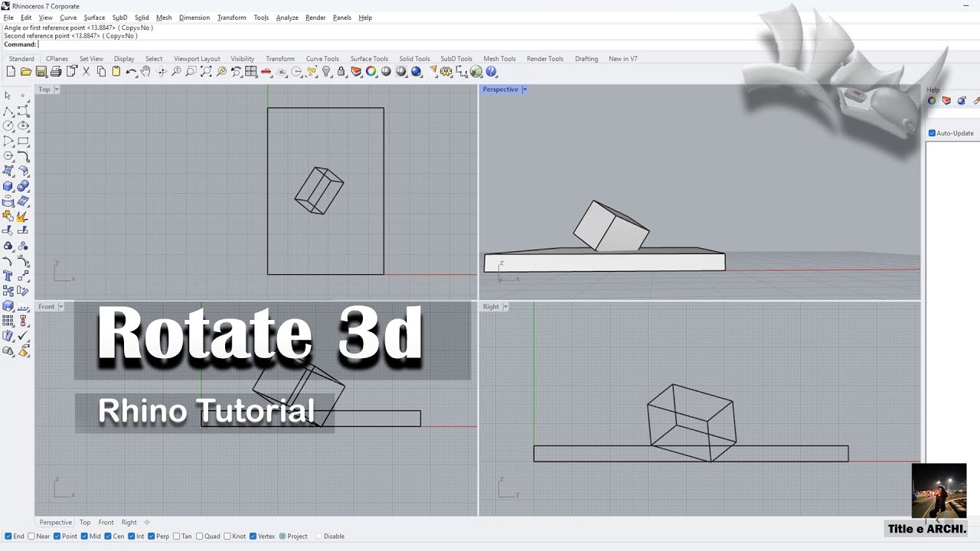The image size is (980, 551).
Task: Click the Print icon
Action: coord(56,71)
